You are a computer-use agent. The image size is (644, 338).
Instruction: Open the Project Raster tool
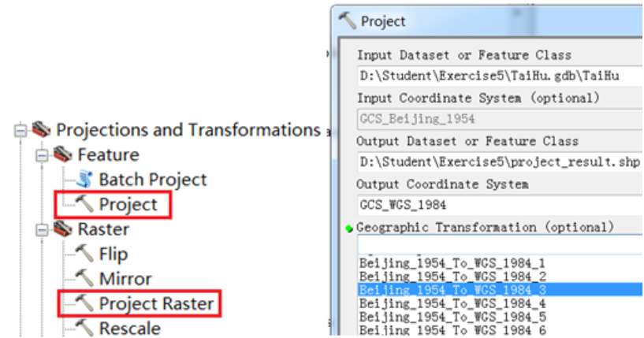[x=157, y=303]
